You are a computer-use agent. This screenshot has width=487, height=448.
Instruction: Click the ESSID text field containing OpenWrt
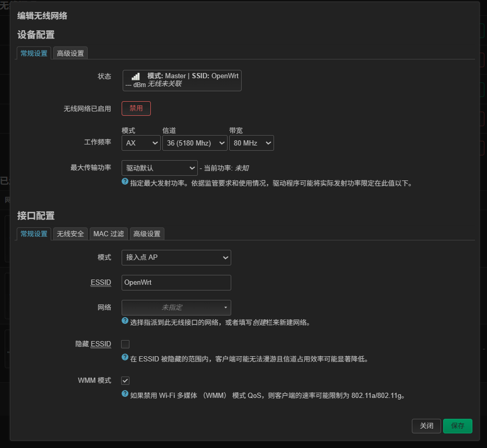tap(176, 283)
